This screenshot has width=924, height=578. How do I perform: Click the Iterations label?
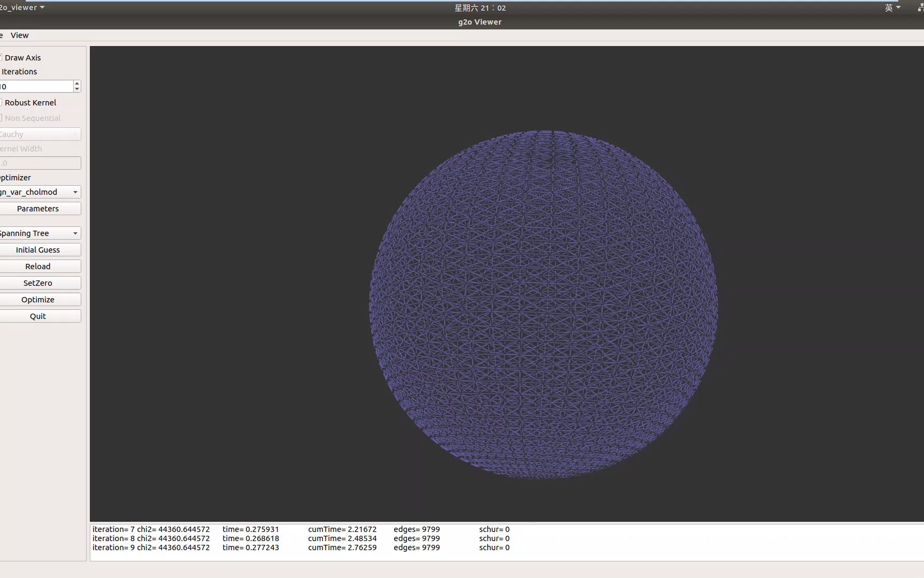click(19, 72)
